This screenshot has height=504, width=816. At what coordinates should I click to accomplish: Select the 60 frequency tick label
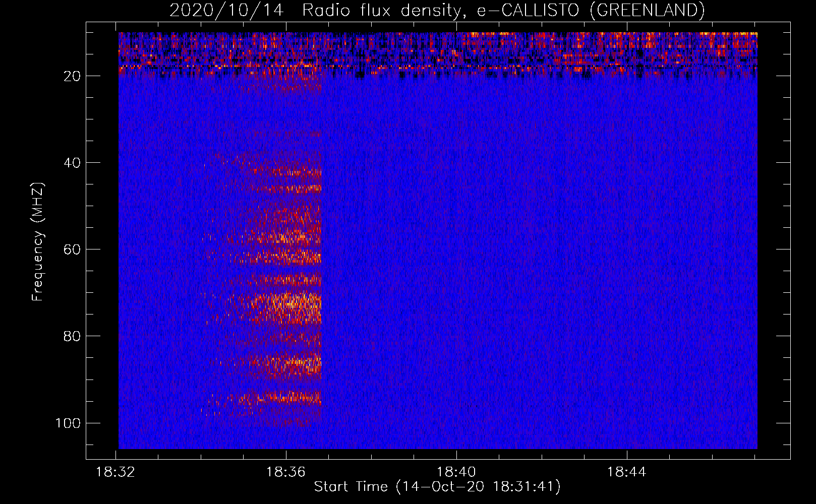coord(72,249)
